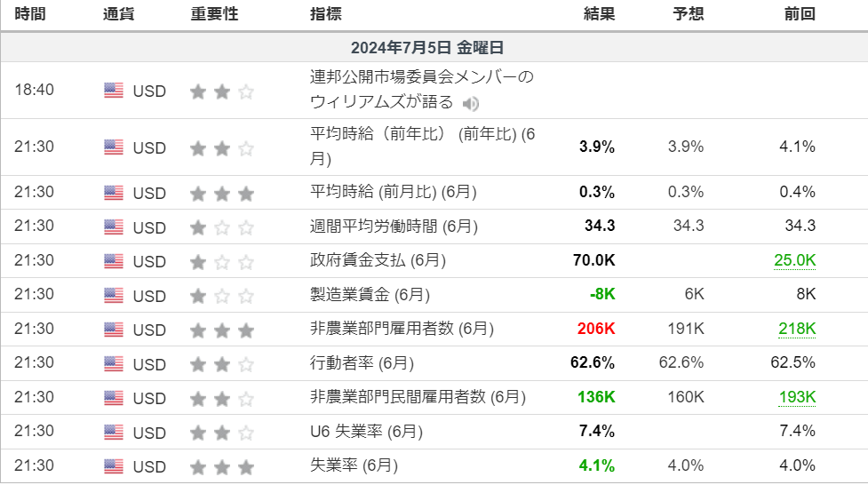Click the revised previous value 193K
Viewport: 868px width, 485px height.
coord(796,397)
